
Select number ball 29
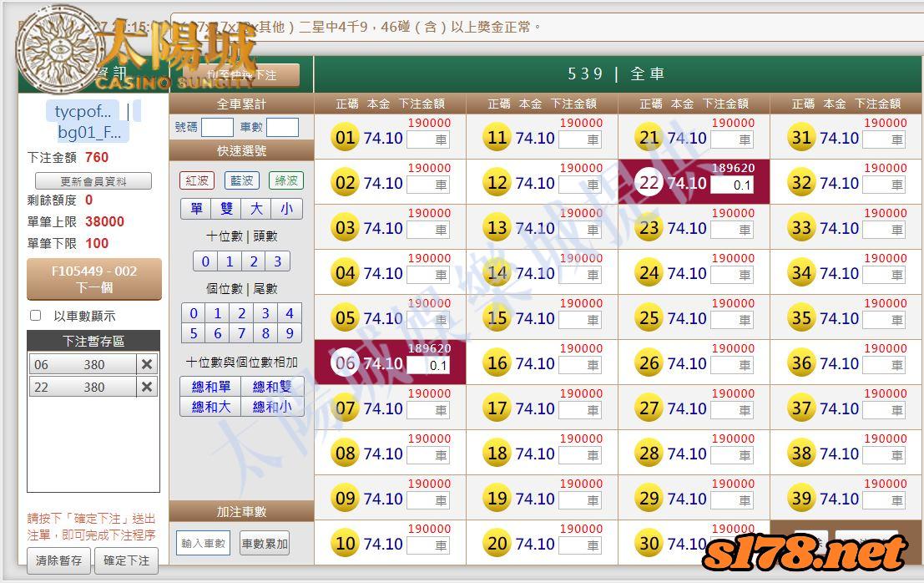(x=649, y=499)
